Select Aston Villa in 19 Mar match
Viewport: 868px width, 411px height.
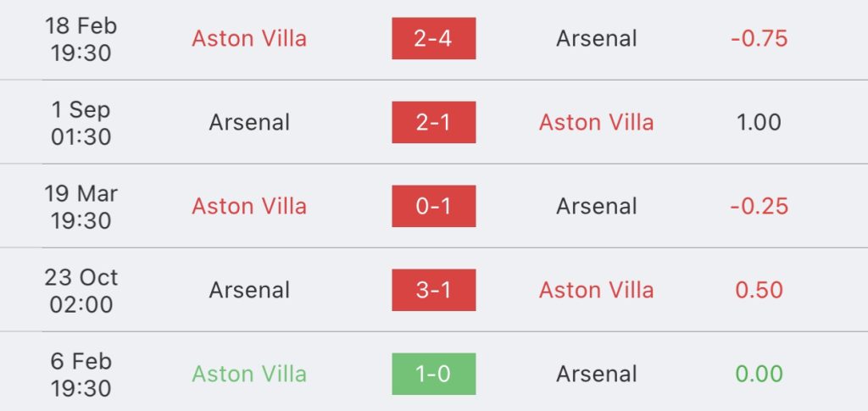[249, 206]
